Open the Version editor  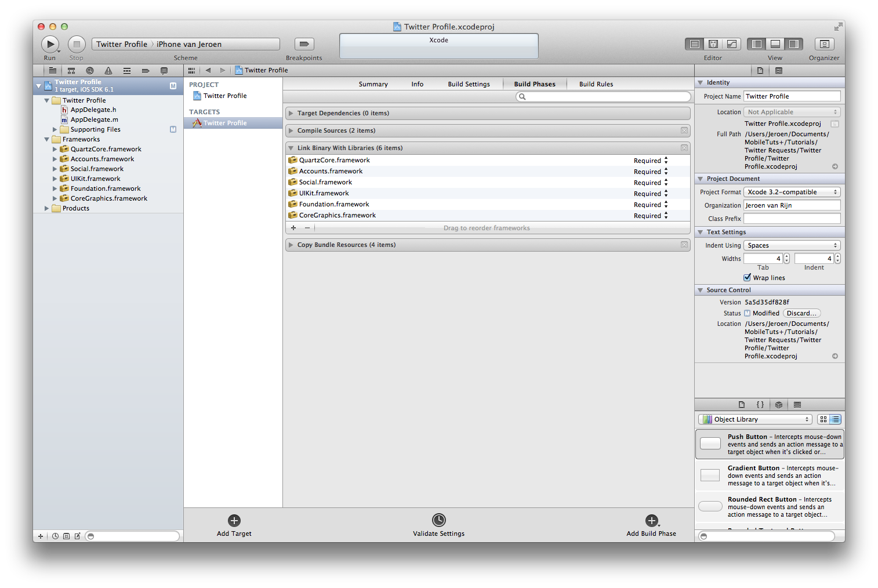[732, 44]
